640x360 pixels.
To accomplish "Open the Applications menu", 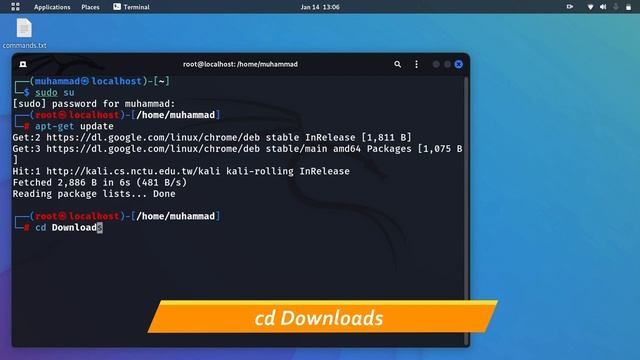I will 52,7.
